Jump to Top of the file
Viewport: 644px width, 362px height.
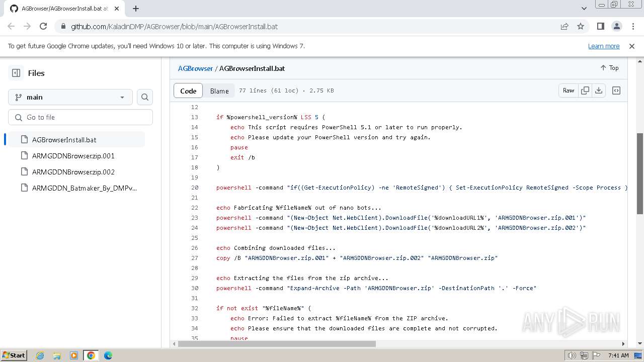coord(609,68)
